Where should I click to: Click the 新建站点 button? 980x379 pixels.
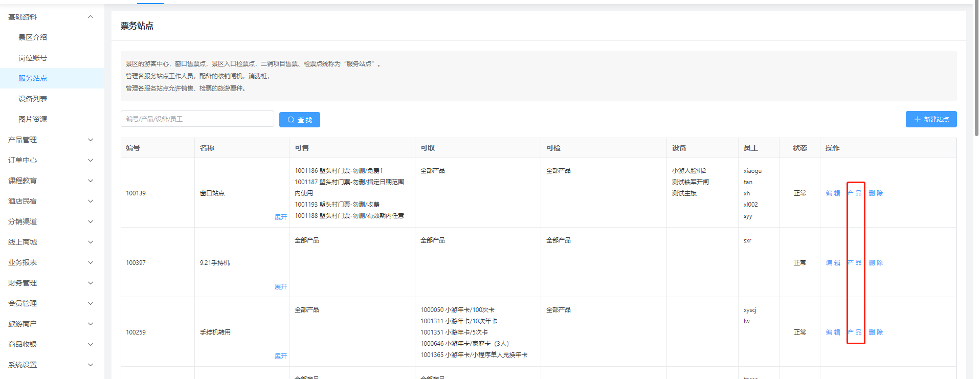pyautogui.click(x=930, y=119)
